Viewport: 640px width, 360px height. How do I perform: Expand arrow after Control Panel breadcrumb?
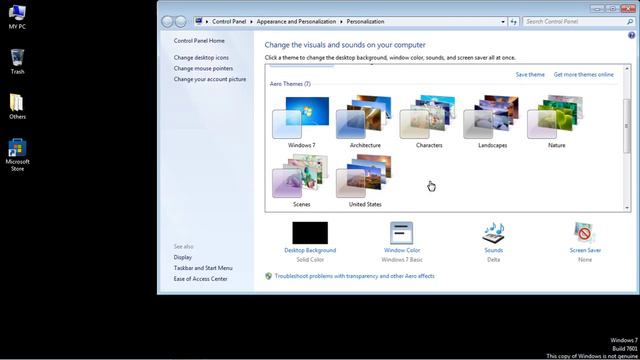(251, 22)
